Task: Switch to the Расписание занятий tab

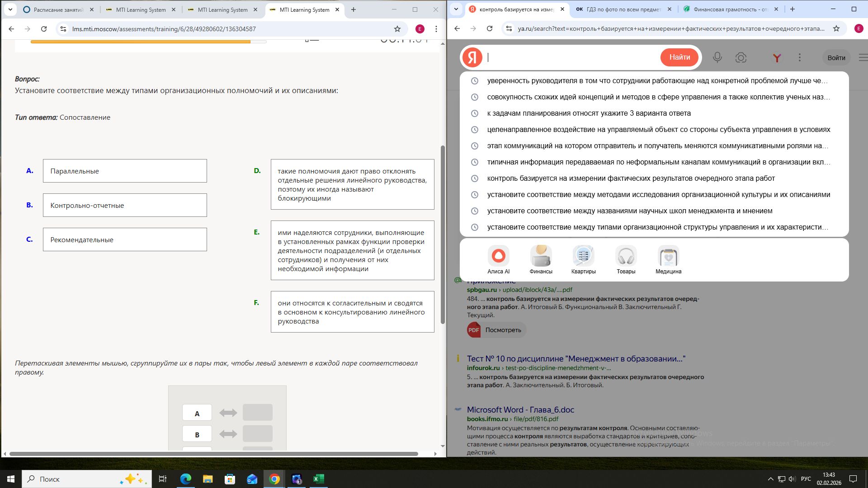Action: [x=59, y=9]
